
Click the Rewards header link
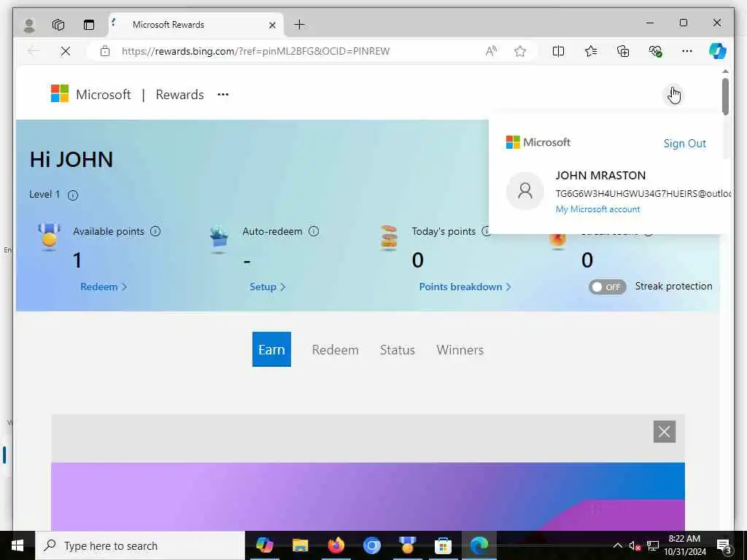point(179,95)
